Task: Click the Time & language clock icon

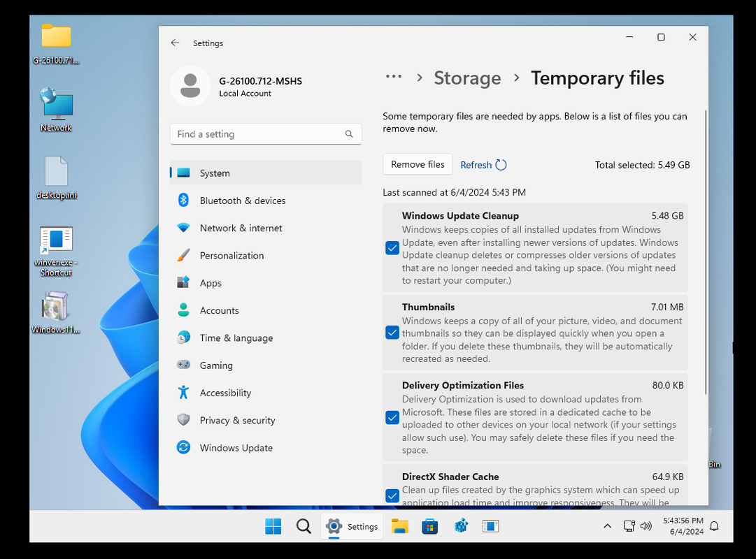Action: (183, 337)
